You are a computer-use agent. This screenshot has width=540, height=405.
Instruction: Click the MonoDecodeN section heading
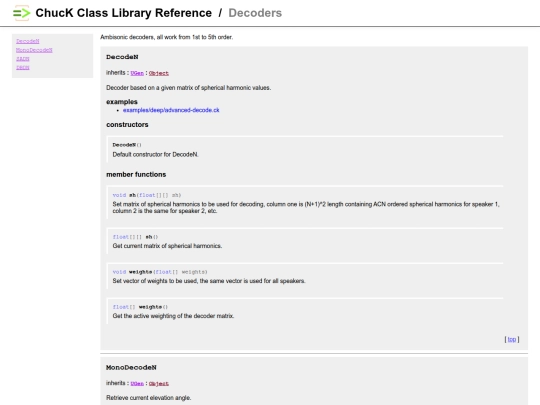pyautogui.click(x=131, y=367)
